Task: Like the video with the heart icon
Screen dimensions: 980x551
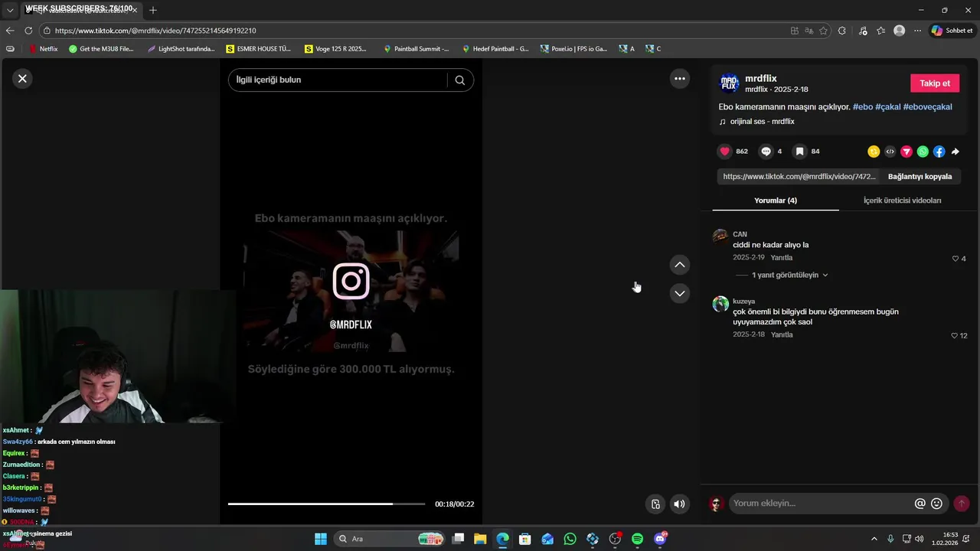Action: coord(724,152)
